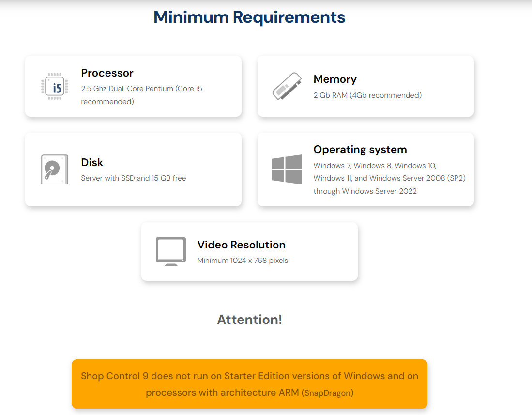Click the Processor card title

(x=107, y=73)
